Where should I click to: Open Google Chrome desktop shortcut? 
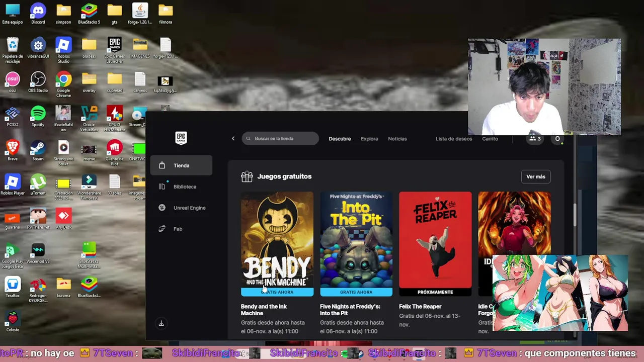coord(63,84)
